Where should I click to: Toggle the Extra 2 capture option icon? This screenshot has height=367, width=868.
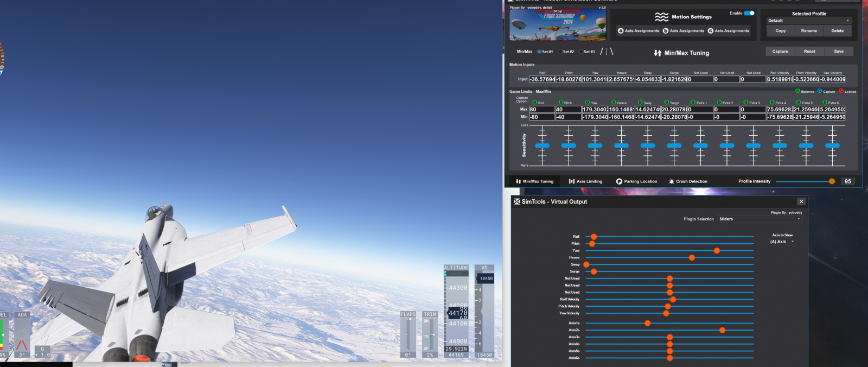(720, 102)
